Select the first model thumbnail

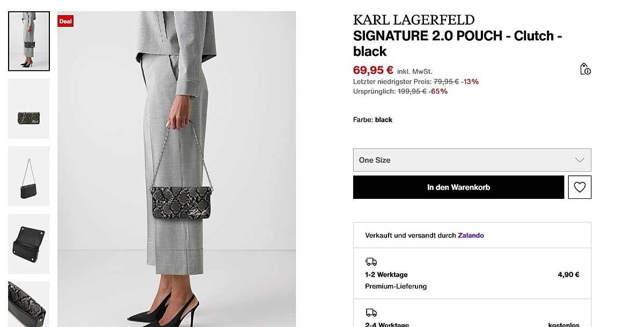click(29, 41)
